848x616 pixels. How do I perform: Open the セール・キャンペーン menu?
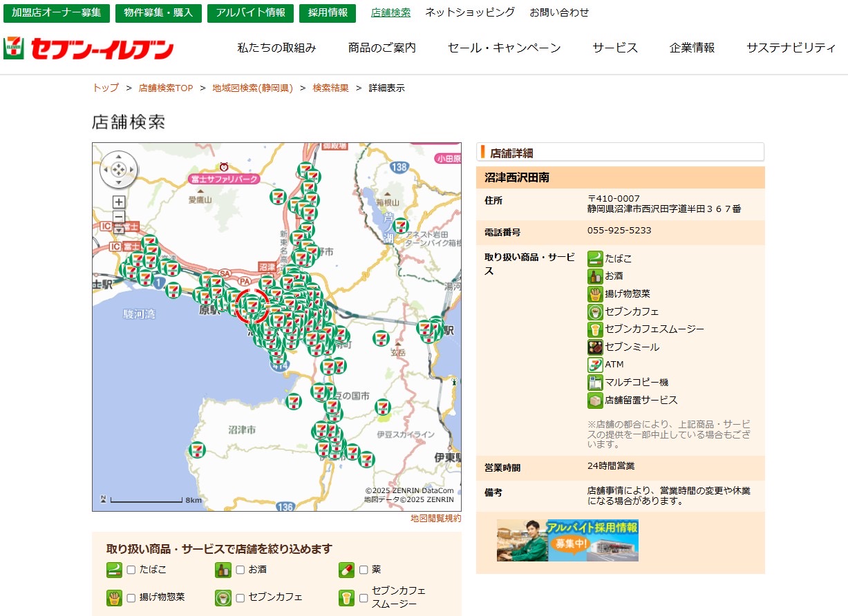click(x=504, y=48)
